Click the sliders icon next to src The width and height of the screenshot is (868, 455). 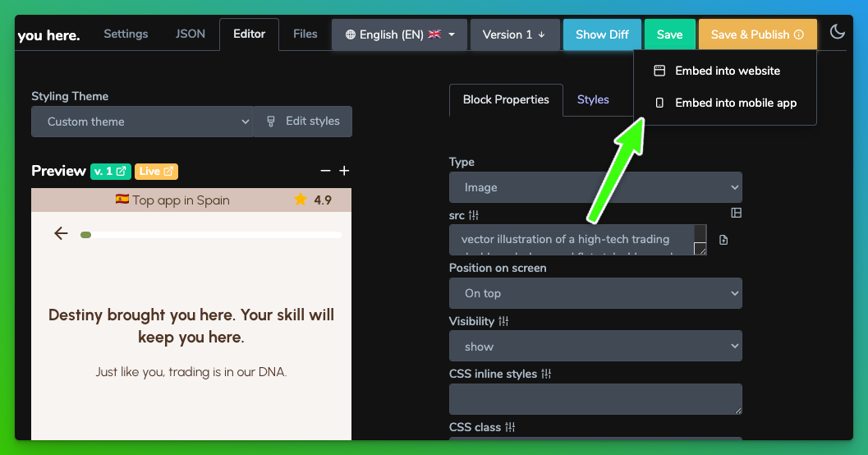[474, 215]
